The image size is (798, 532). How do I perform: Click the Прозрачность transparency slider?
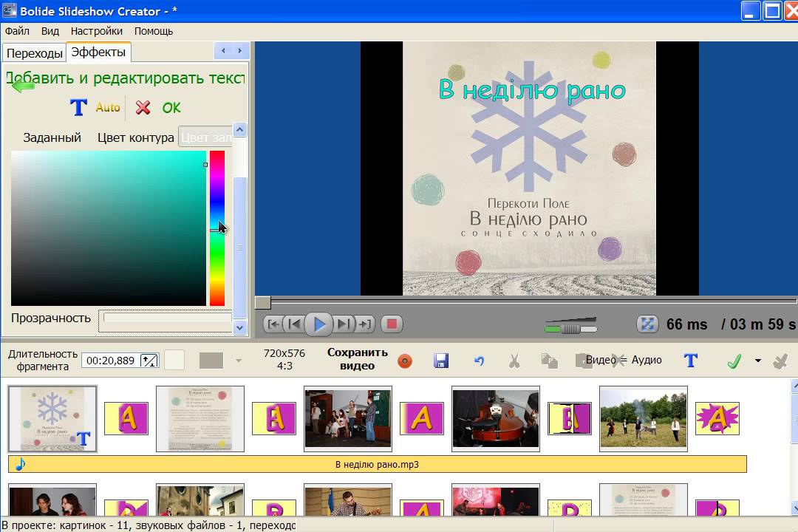pos(167,318)
